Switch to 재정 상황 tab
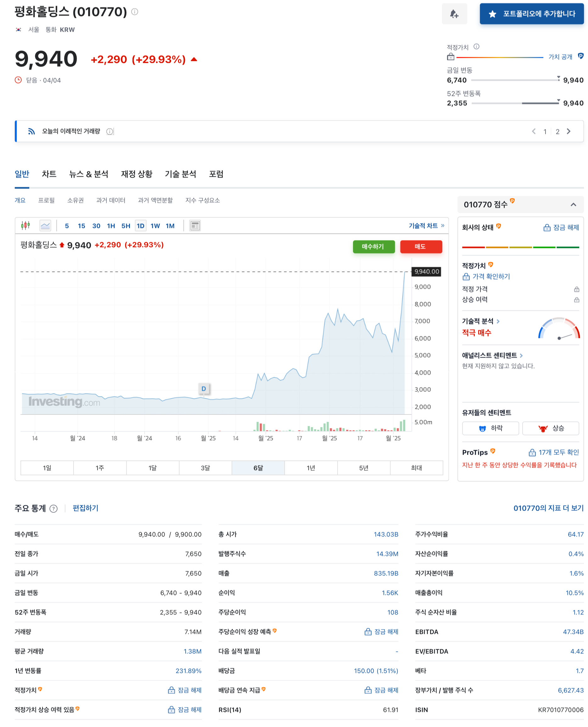The image size is (588, 727). pyautogui.click(x=137, y=174)
